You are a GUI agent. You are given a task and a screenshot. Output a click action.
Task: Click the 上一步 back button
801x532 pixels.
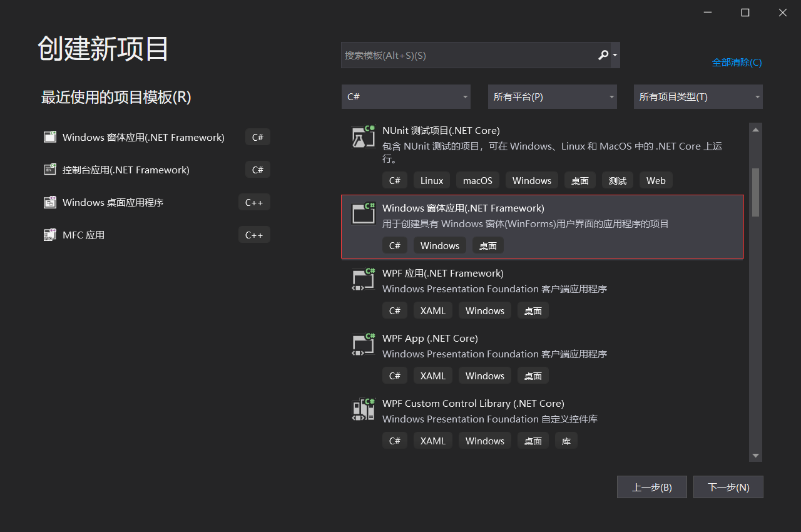click(652, 487)
